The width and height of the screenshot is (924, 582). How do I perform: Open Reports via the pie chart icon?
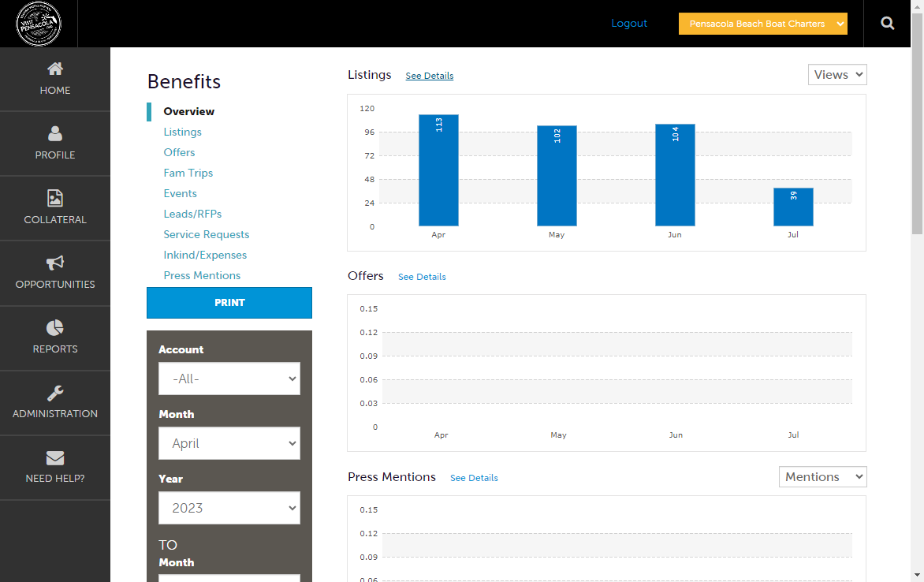pyautogui.click(x=55, y=328)
